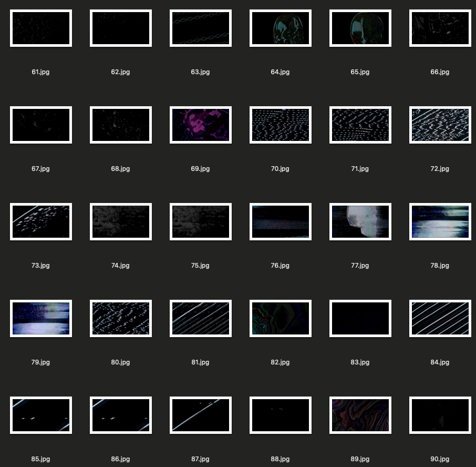Select the 81.jpg thumbnail
476x467 pixels.
[200, 319]
